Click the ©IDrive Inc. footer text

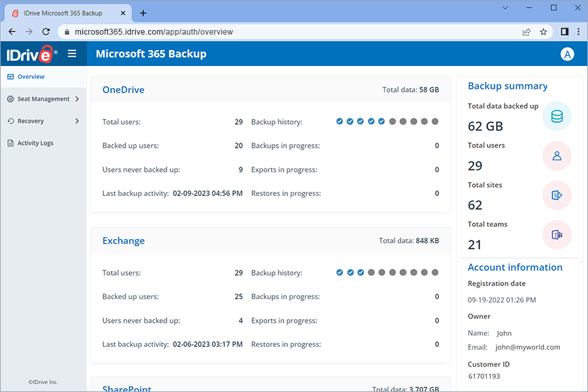[x=43, y=382]
